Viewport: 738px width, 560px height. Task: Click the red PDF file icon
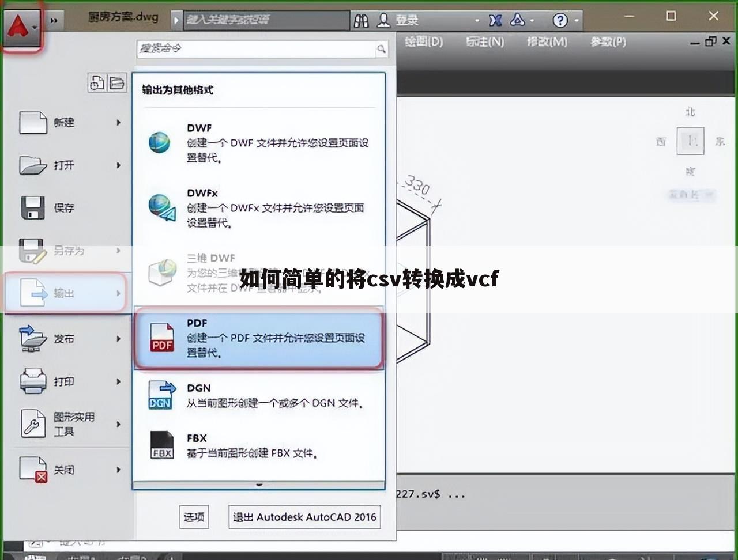click(x=162, y=338)
